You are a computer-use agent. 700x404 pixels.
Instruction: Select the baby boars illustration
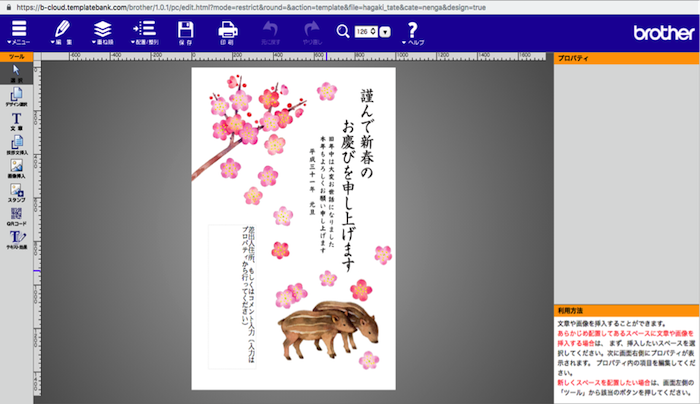329,330
